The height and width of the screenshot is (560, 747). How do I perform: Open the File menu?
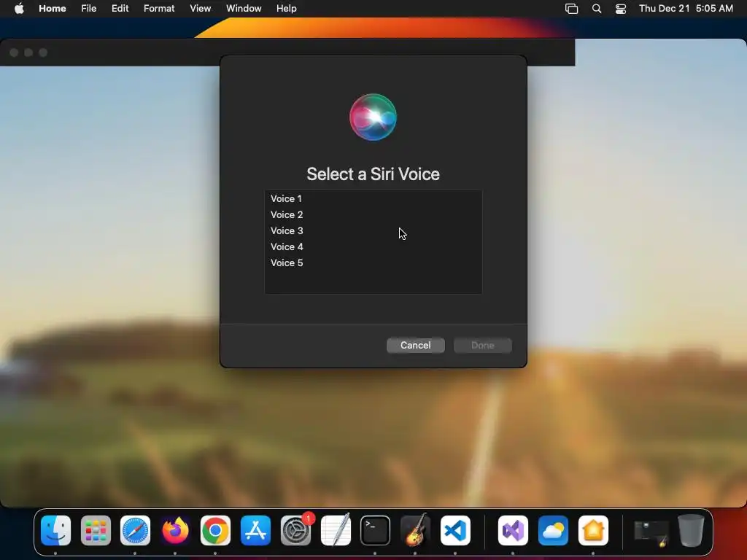pos(88,8)
